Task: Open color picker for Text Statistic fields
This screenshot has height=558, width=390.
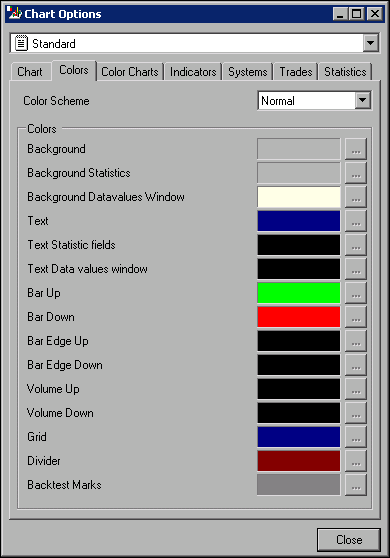Action: point(355,245)
